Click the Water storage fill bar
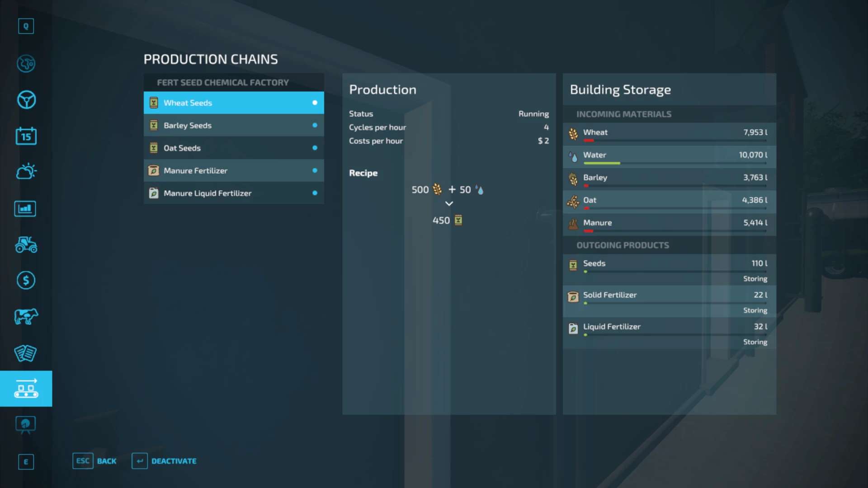 [674, 163]
